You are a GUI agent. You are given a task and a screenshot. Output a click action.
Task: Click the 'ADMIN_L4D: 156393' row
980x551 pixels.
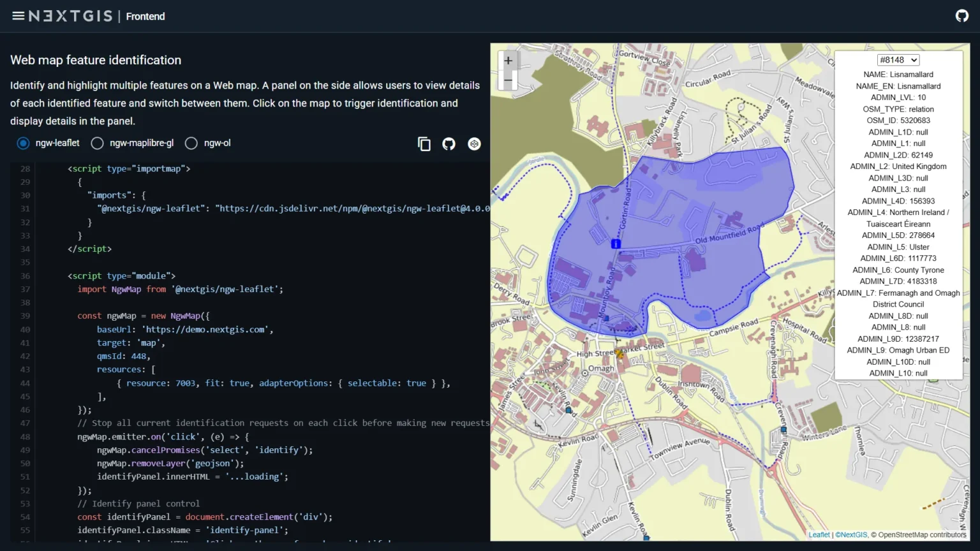click(x=898, y=201)
